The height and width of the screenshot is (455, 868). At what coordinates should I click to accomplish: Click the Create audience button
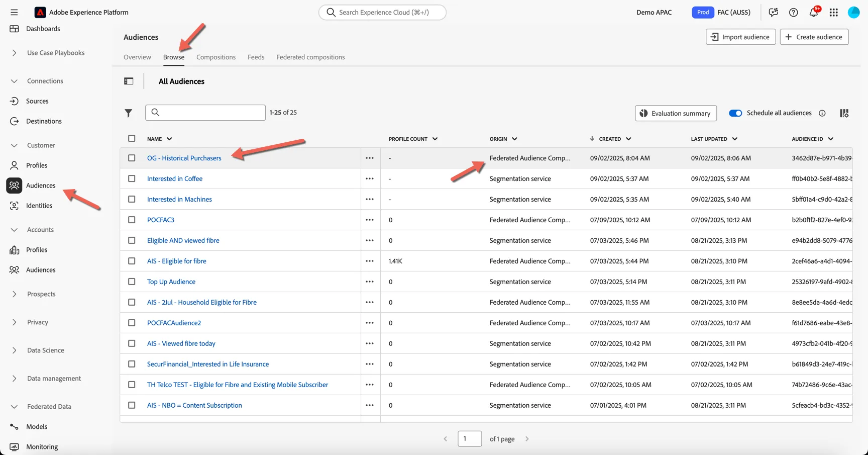point(814,37)
